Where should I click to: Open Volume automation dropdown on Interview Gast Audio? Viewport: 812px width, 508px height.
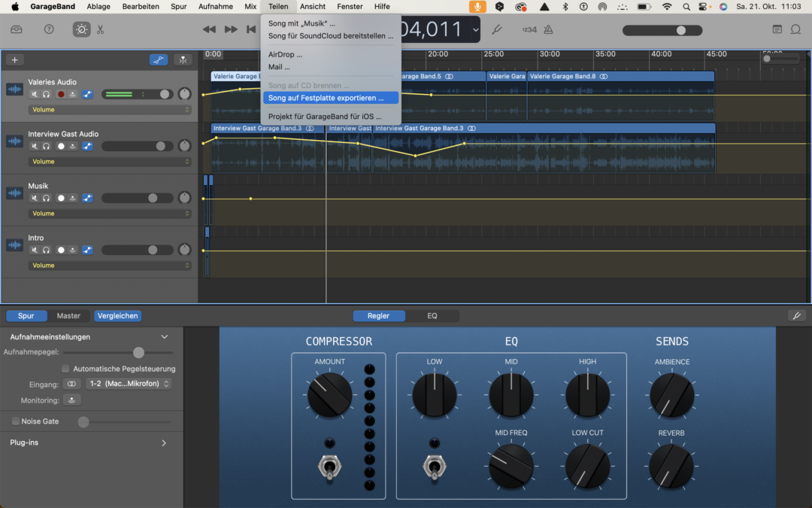(109, 162)
